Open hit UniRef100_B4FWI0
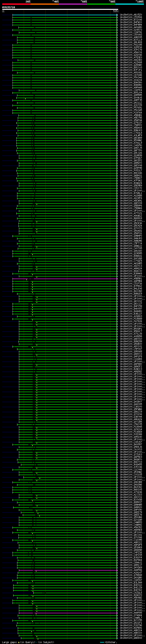146x644 pixels. point(131,22)
